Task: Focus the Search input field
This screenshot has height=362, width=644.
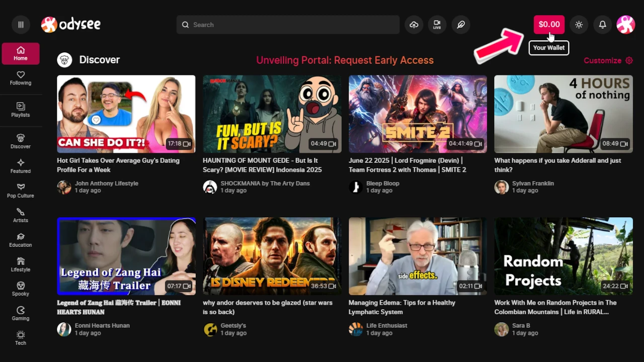Action: (288, 25)
